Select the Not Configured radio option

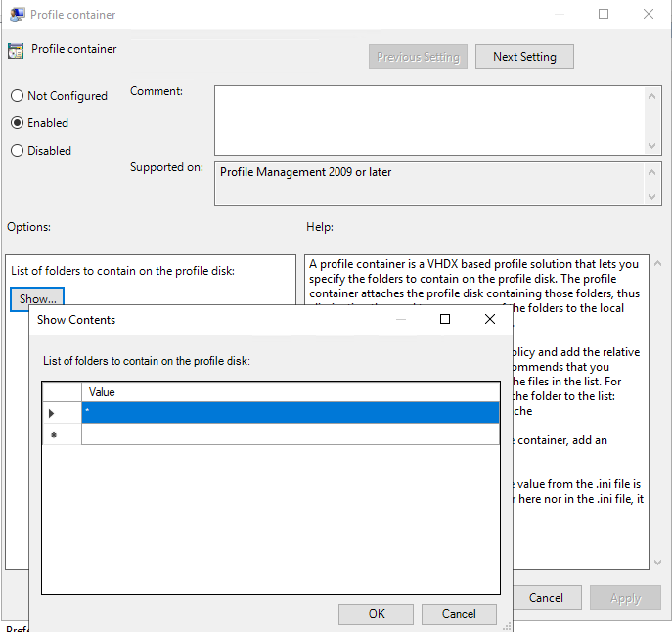coord(18,96)
